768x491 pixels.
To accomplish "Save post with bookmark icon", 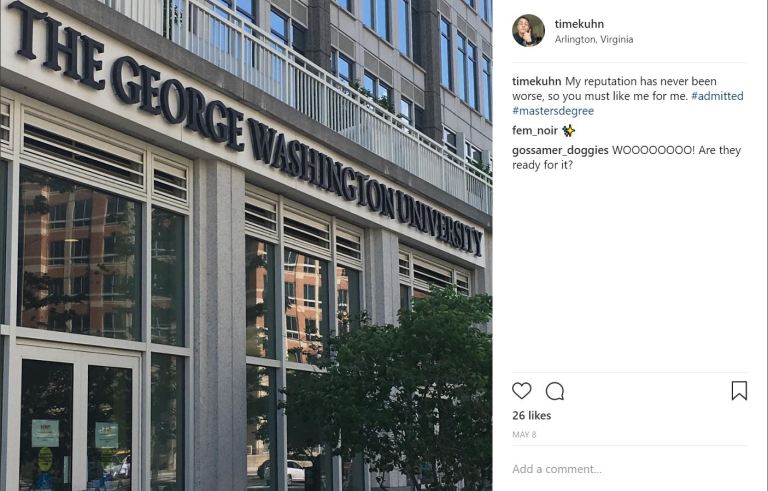I will tap(739, 391).
